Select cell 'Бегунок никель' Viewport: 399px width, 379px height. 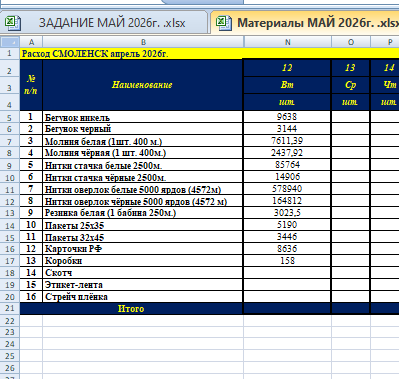click(x=143, y=117)
